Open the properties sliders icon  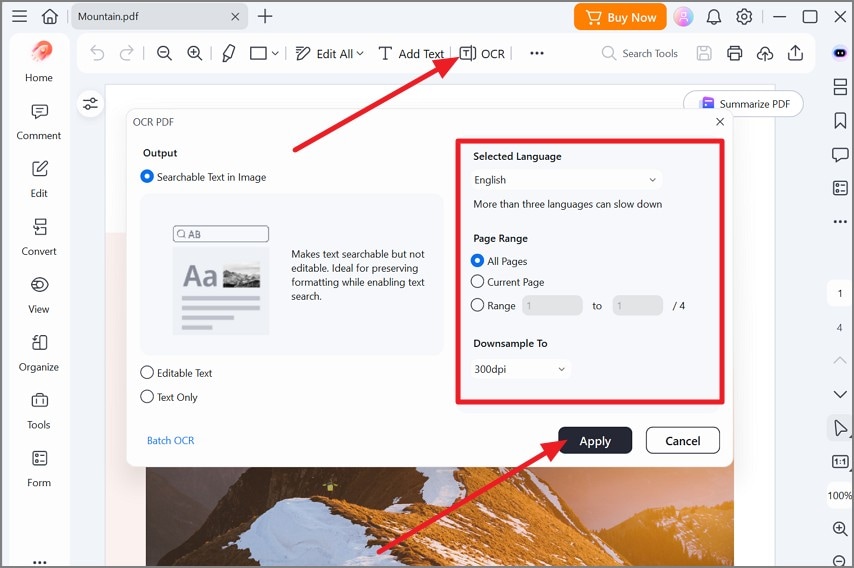tap(90, 103)
